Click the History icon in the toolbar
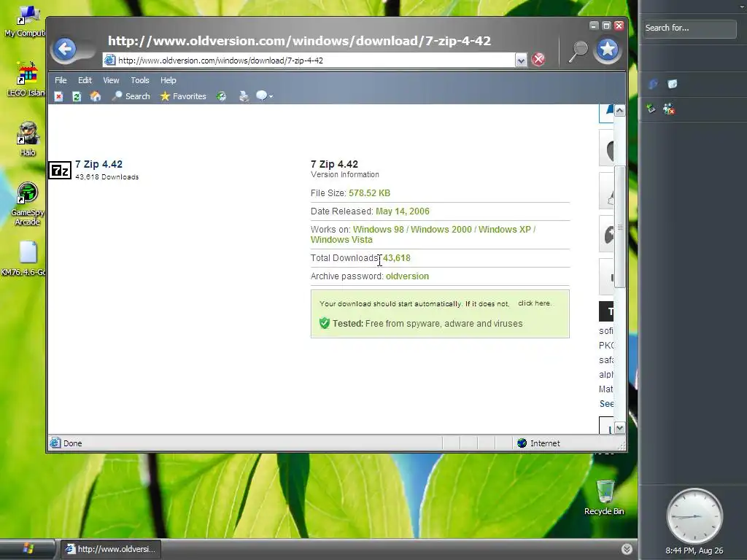Image resolution: width=747 pixels, height=560 pixels. click(x=221, y=97)
